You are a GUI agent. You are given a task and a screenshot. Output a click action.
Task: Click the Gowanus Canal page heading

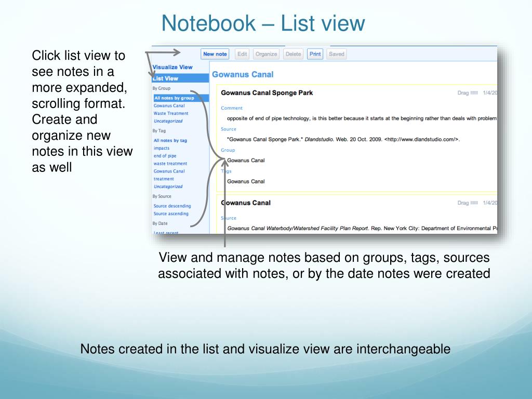click(243, 74)
